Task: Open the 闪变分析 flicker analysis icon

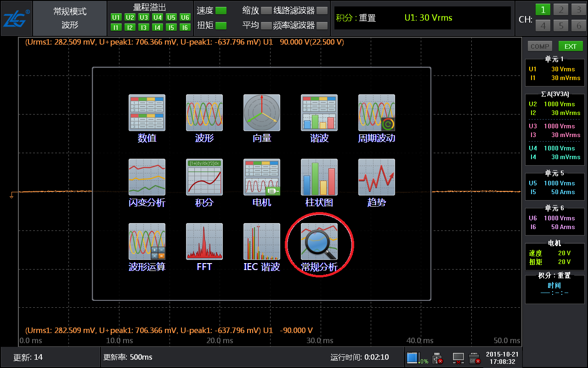Action: coord(147,178)
